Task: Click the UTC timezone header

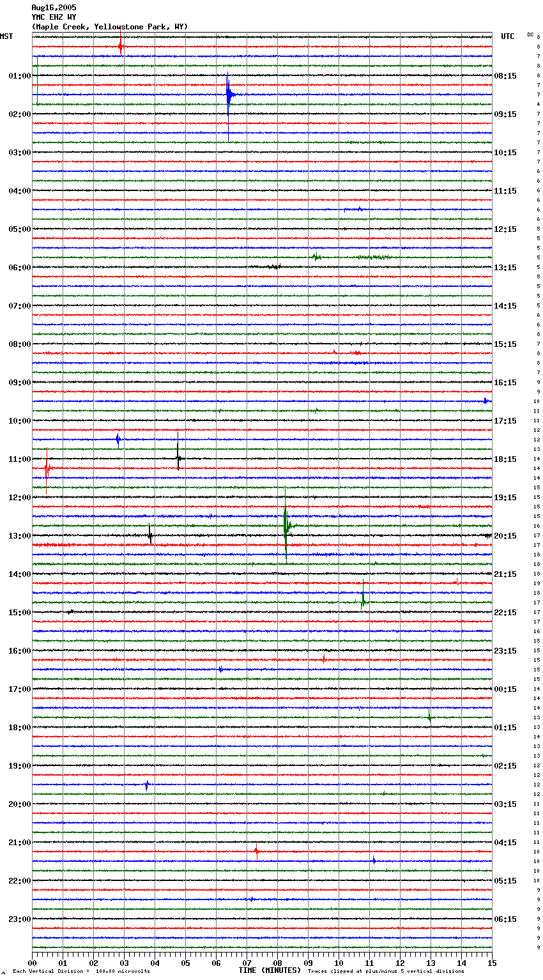Action: 507,36
